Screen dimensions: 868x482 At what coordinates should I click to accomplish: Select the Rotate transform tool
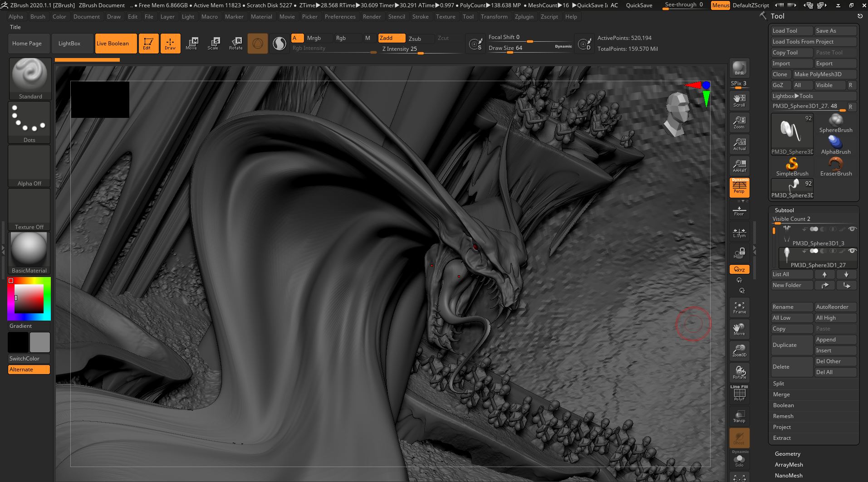coord(235,44)
